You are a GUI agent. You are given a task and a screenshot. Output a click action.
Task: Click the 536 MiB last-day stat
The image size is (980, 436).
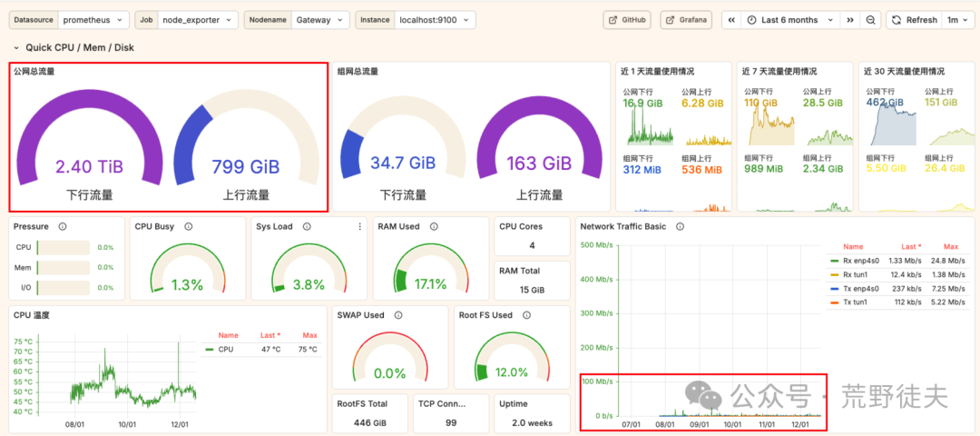pyautogui.click(x=701, y=169)
